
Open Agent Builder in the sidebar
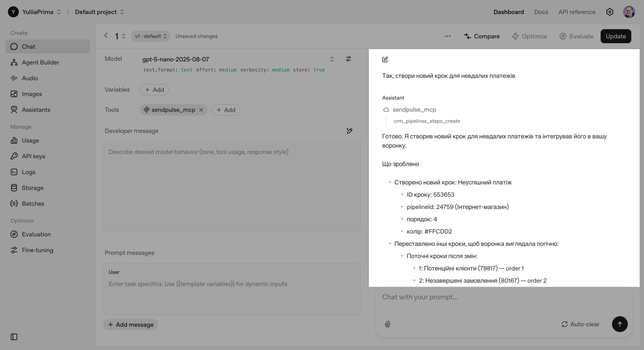point(40,62)
